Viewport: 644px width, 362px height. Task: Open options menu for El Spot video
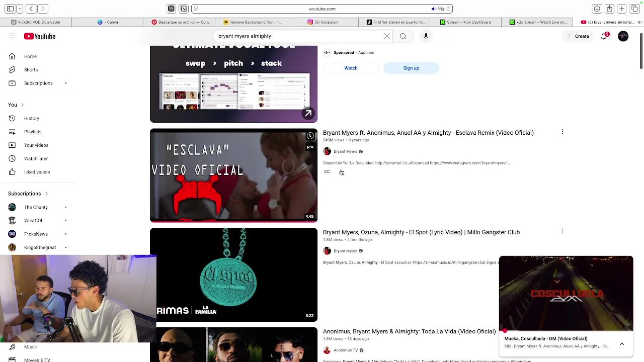562,231
